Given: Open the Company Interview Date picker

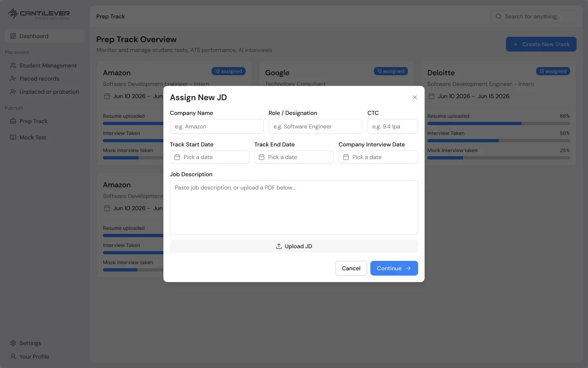Looking at the screenshot, I should tap(378, 157).
